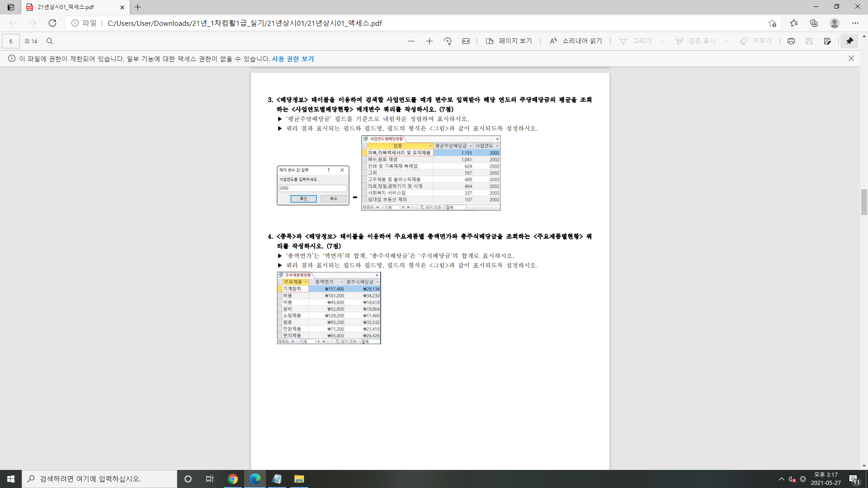Select the 21년상시01_액세스.pdf tab
This screenshot has height=488, width=868.
click(x=68, y=7)
